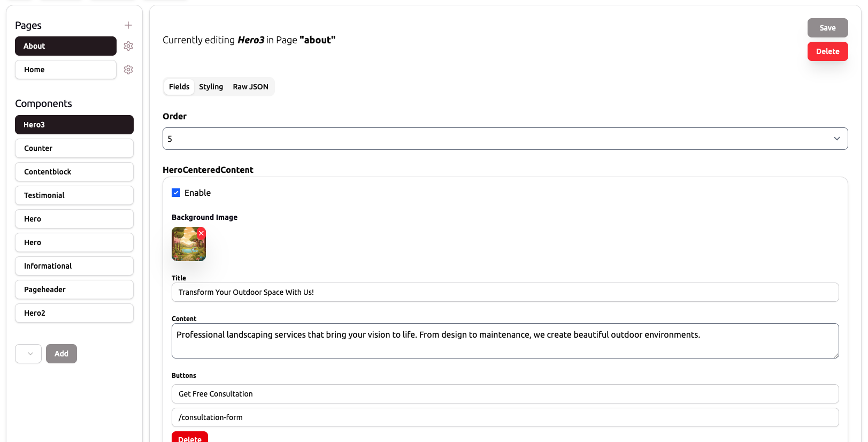Select the Fields tab
The width and height of the screenshot is (868, 442).
[x=179, y=87]
